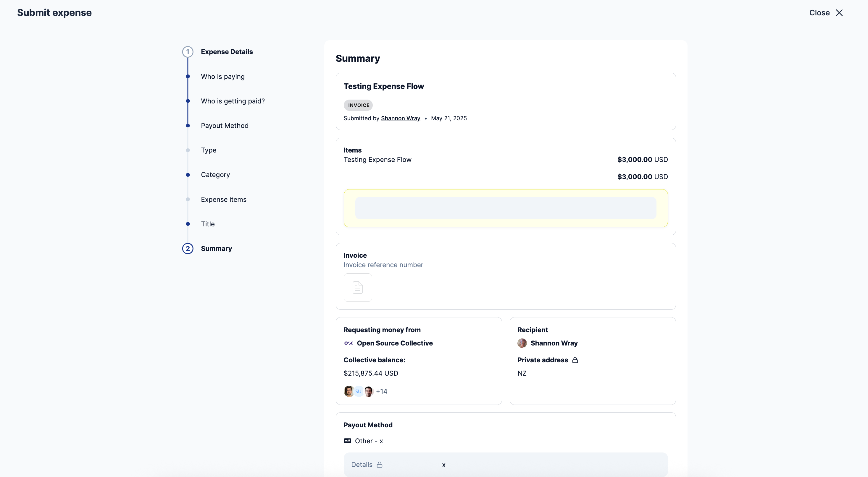Jump to the Title step
This screenshot has height=477, width=868.
(208, 224)
